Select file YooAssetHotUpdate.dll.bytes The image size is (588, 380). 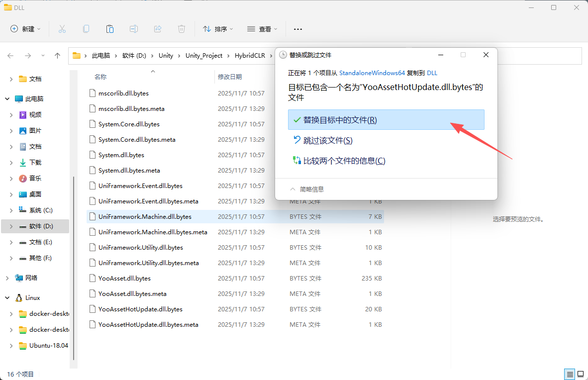(x=140, y=309)
